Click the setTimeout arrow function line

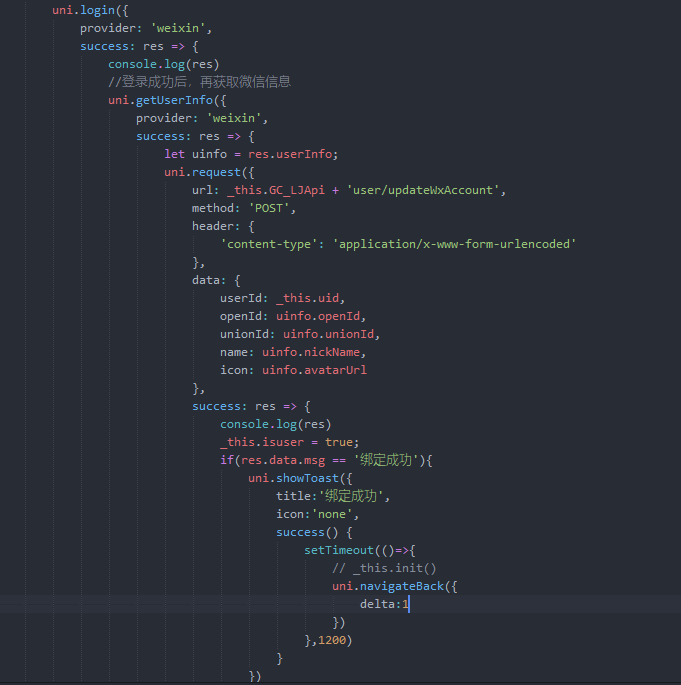(x=358, y=550)
